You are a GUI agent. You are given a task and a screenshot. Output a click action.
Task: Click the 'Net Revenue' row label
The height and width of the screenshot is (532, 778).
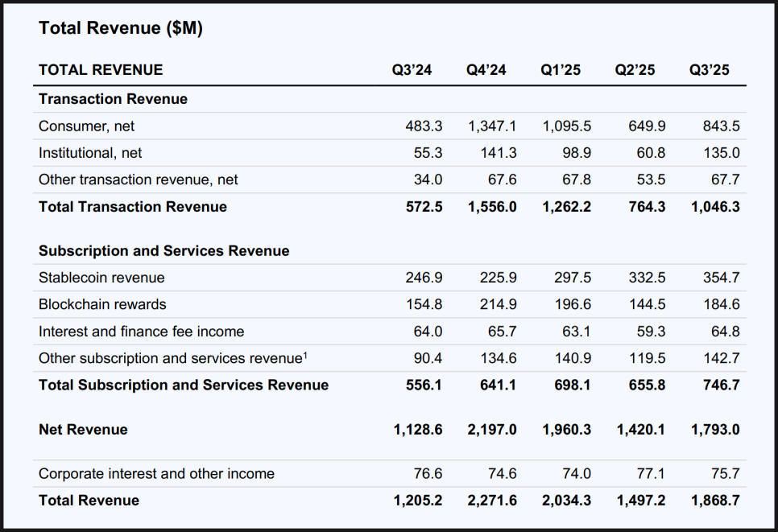pos(83,430)
